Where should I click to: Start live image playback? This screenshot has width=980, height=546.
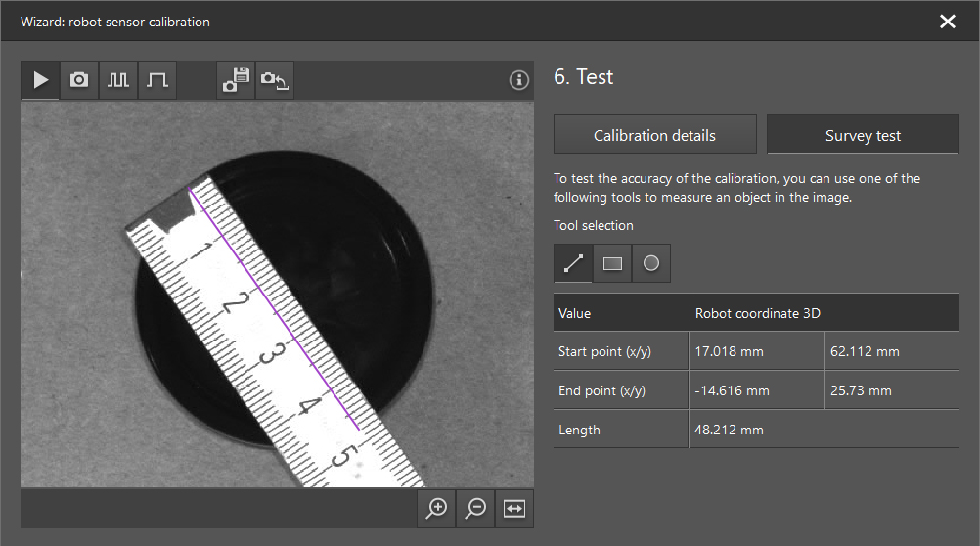point(40,80)
